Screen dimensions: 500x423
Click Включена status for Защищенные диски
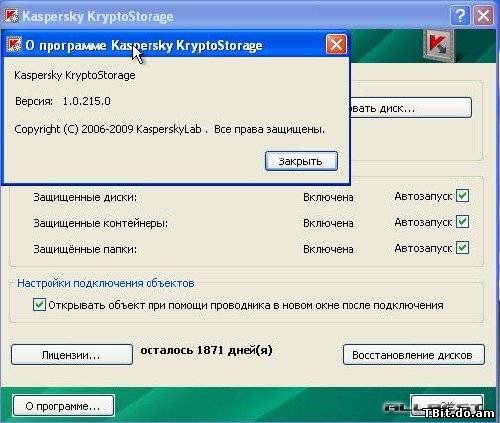pyautogui.click(x=328, y=197)
